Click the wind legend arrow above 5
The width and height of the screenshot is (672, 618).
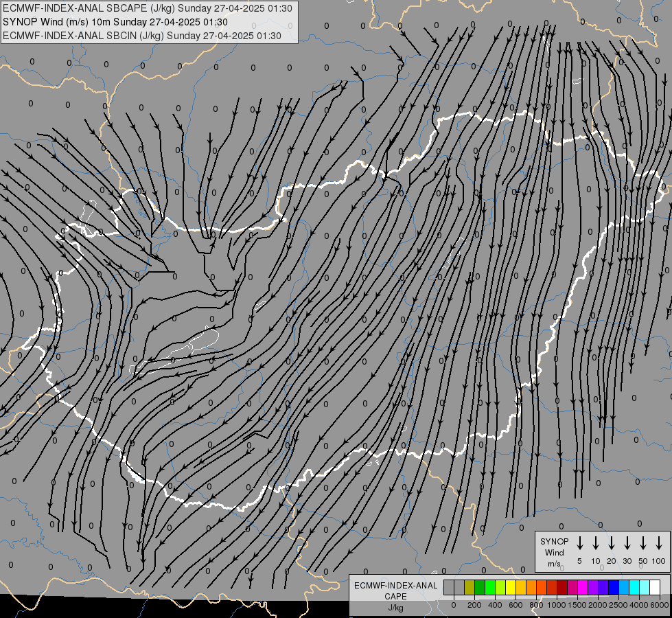click(579, 543)
